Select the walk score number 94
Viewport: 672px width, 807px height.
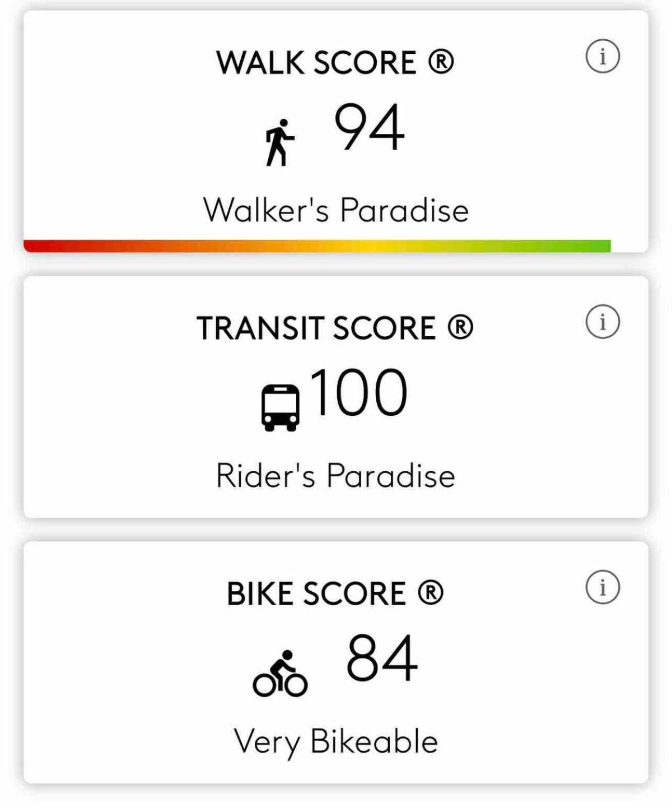tap(369, 127)
